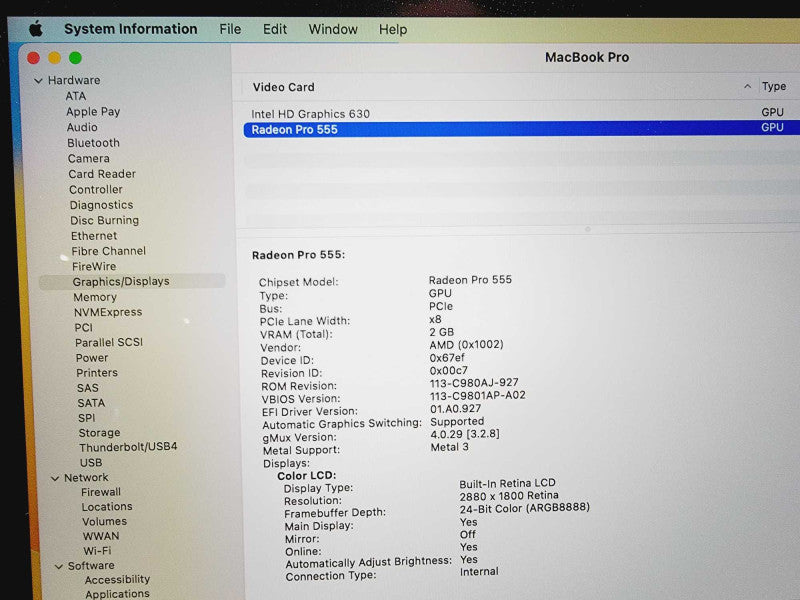Select USB in the sidebar

[91, 463]
